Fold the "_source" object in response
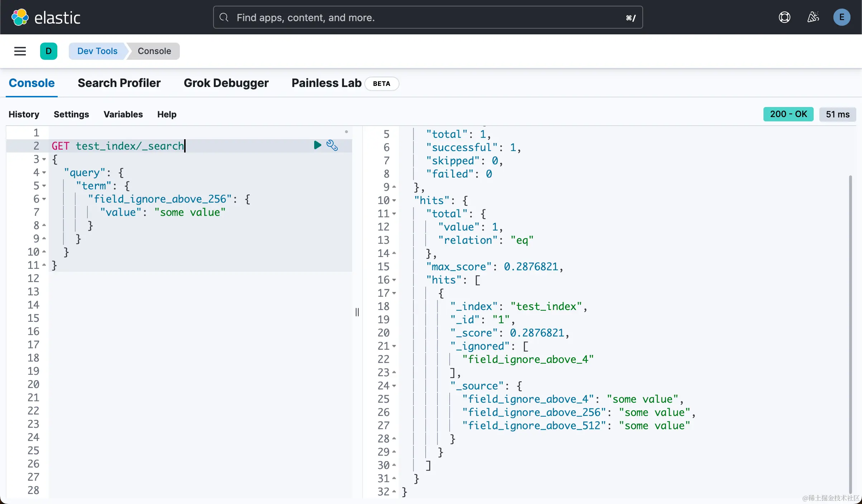 tap(394, 386)
